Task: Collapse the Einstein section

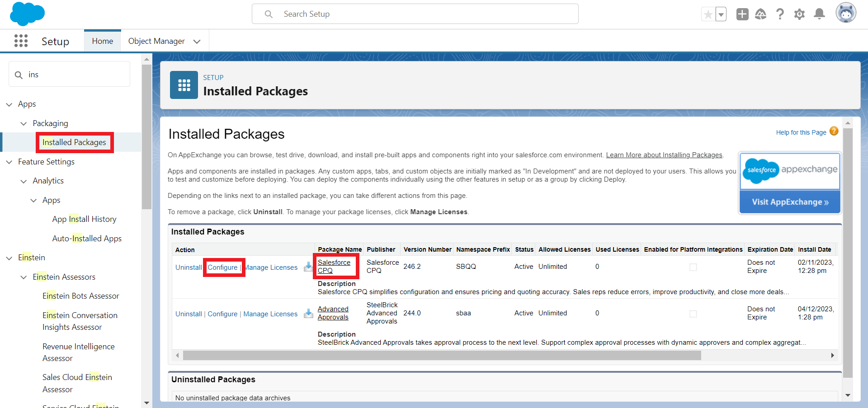Action: tap(9, 258)
